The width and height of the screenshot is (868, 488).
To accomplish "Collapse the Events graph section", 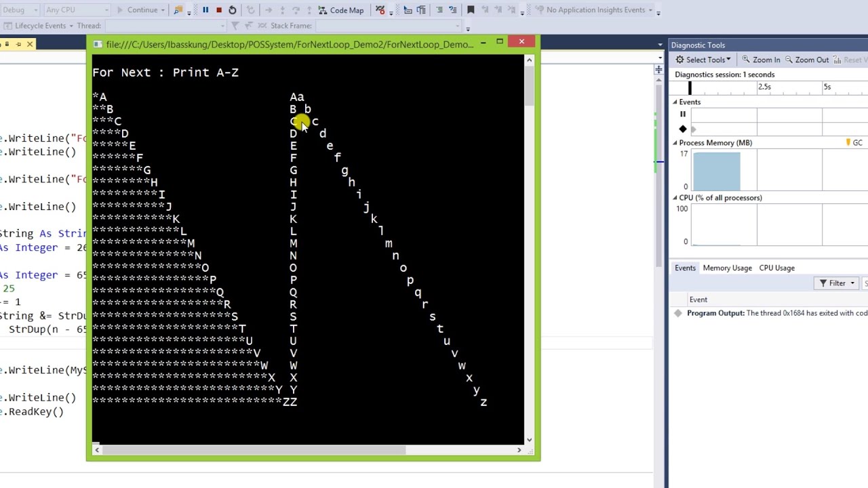I will 675,102.
